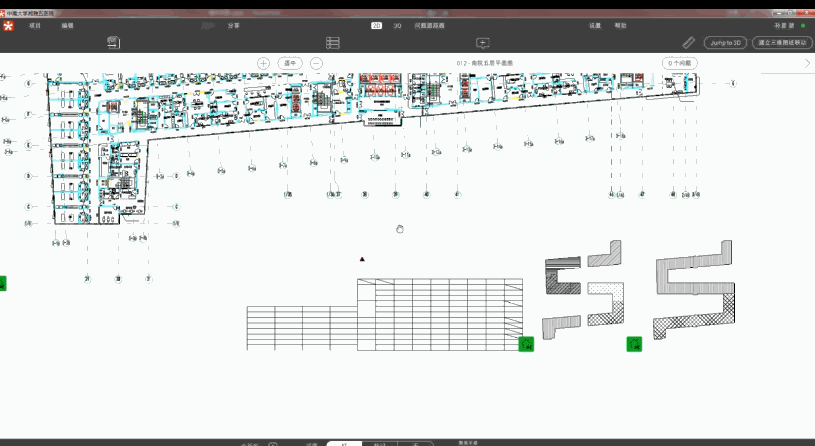Switch to 2D view mode
The width and height of the screenshot is (815, 446).
pyautogui.click(x=376, y=25)
